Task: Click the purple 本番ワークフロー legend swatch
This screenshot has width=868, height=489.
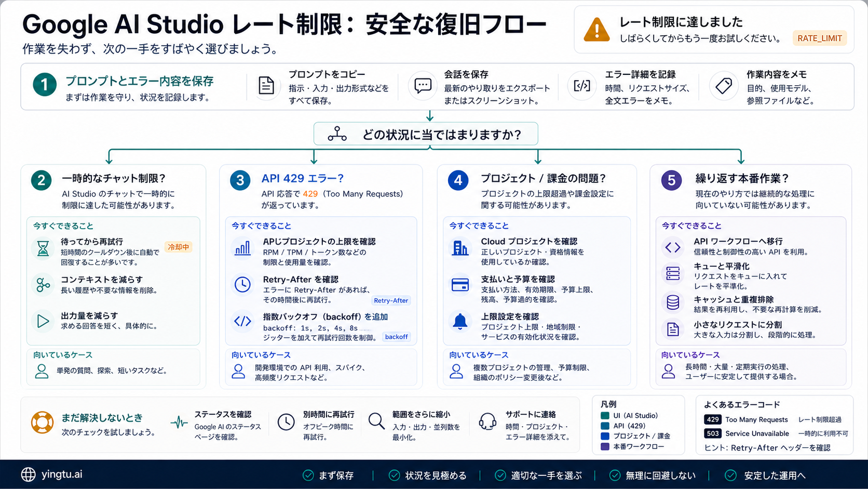Action: click(605, 446)
